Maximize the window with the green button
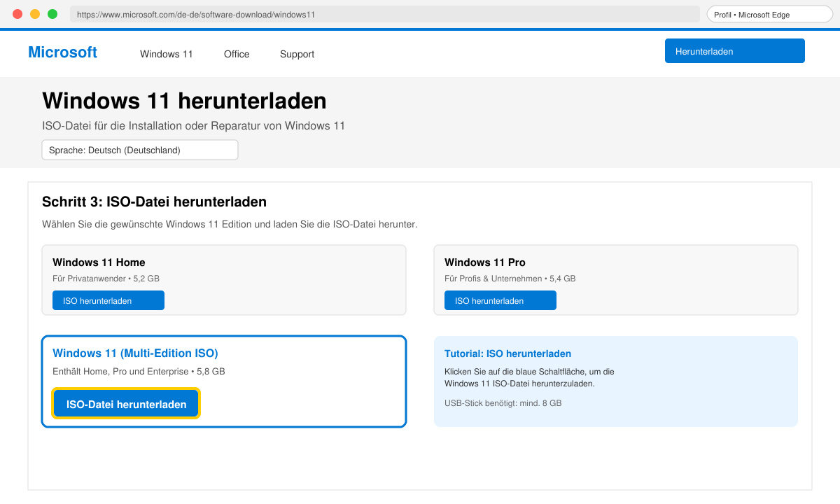 (x=52, y=14)
